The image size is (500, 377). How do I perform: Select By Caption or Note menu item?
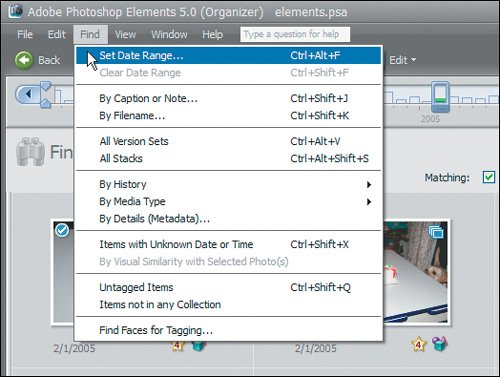(229, 98)
